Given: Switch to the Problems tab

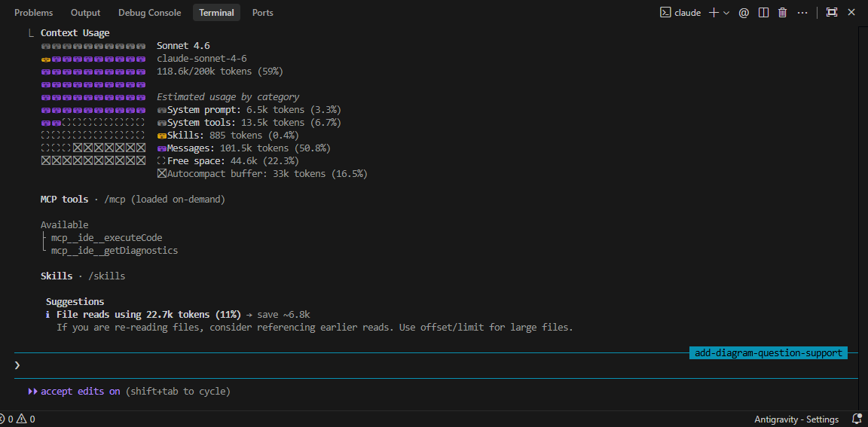Looking at the screenshot, I should pos(34,13).
